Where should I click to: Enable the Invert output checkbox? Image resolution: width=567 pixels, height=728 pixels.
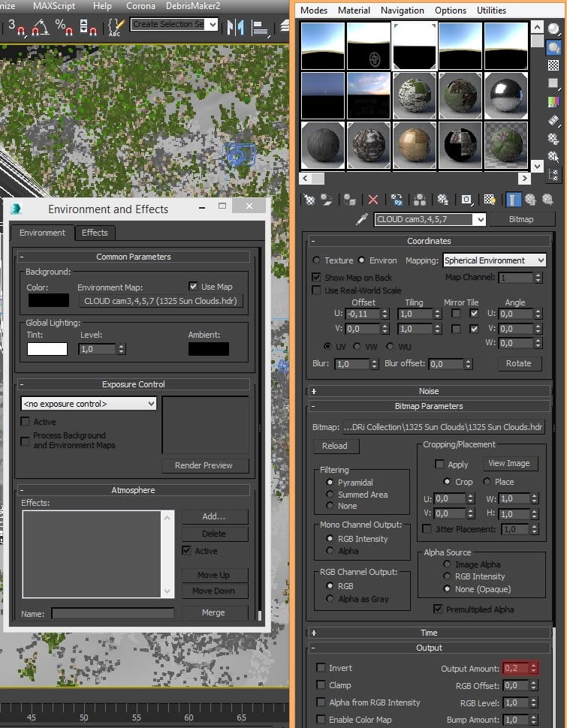click(x=321, y=668)
